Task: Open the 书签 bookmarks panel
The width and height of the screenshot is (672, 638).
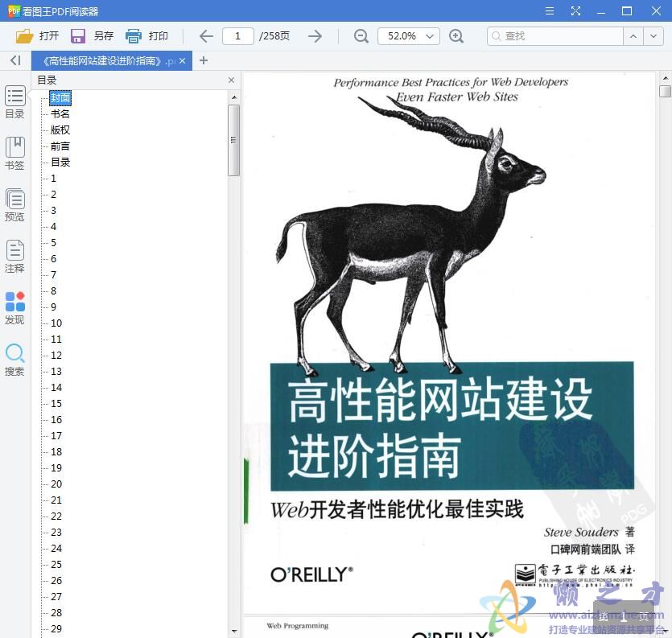Action: point(15,154)
